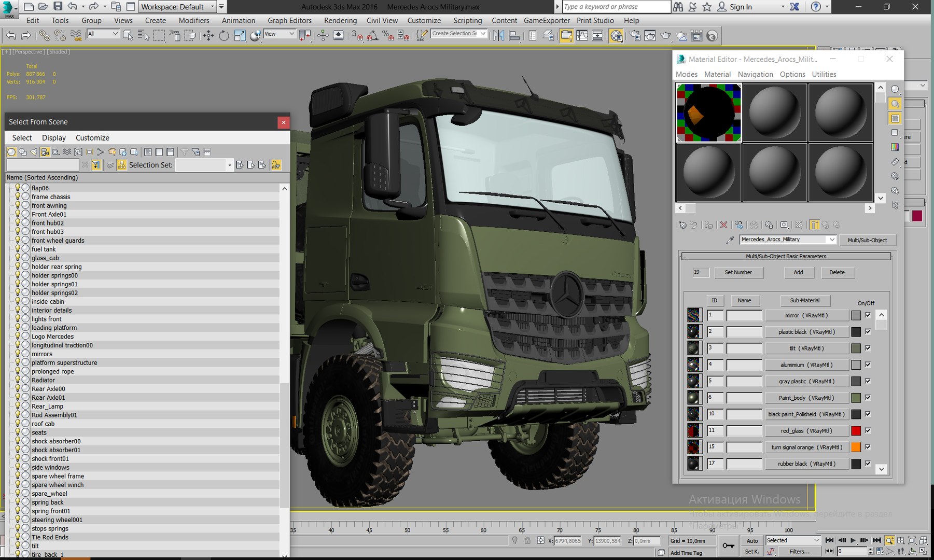This screenshot has height=560, width=934.
Task: Select the first material sample slot thumbnail
Action: click(709, 113)
